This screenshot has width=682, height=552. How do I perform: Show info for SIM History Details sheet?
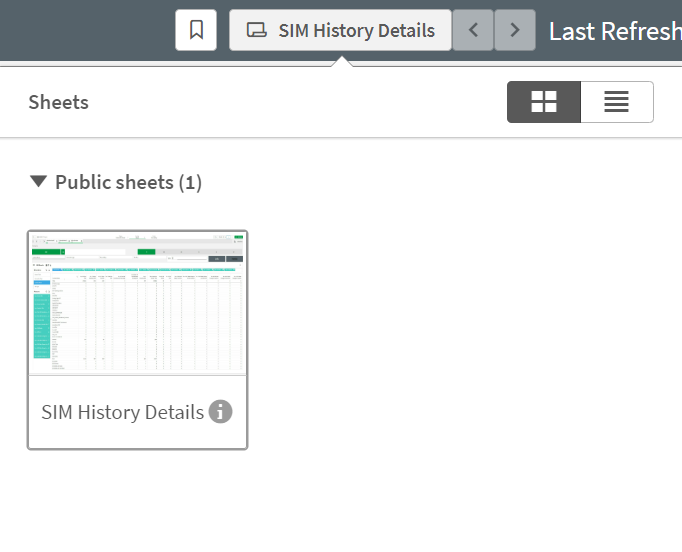point(220,412)
